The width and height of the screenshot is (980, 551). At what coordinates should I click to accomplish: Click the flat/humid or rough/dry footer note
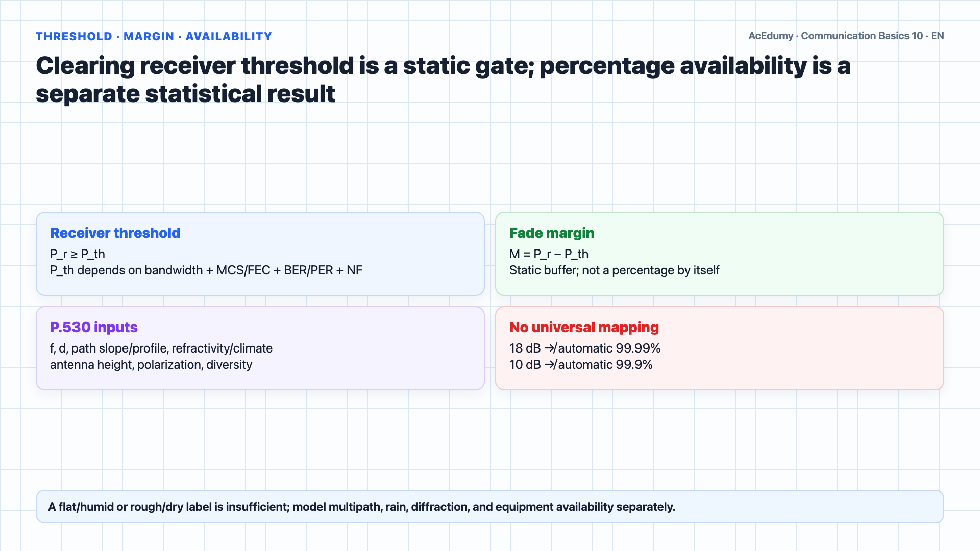(361, 507)
